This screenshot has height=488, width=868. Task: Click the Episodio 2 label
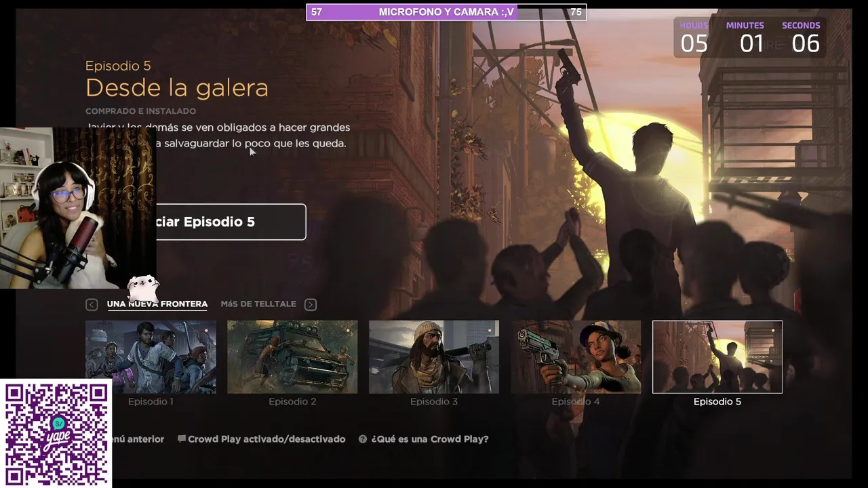pos(292,401)
